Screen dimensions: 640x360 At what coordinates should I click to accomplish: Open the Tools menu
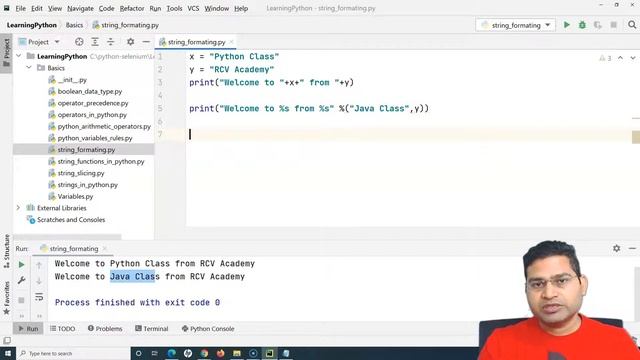click(174, 8)
